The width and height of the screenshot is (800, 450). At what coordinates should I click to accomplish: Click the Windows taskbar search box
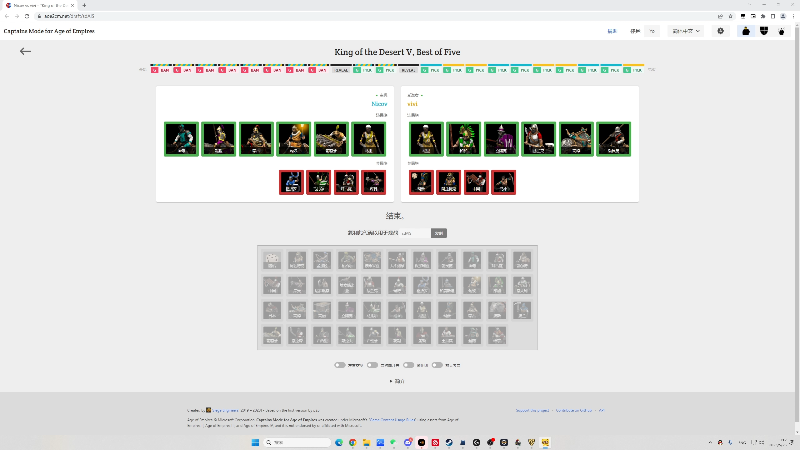pos(298,442)
